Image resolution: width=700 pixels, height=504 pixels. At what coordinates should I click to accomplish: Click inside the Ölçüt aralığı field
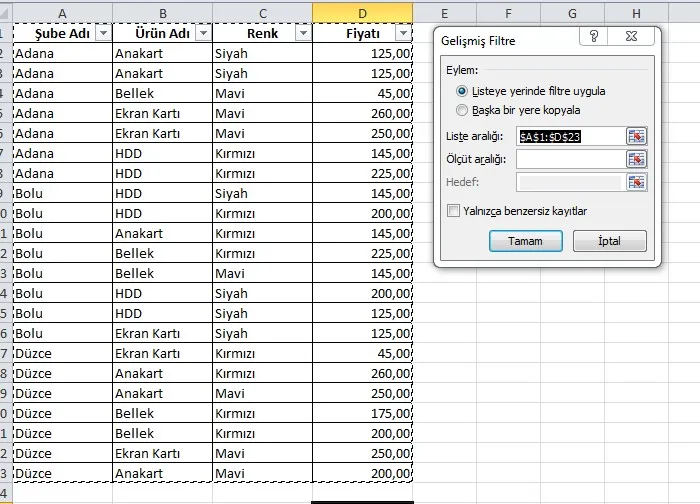pos(570,159)
